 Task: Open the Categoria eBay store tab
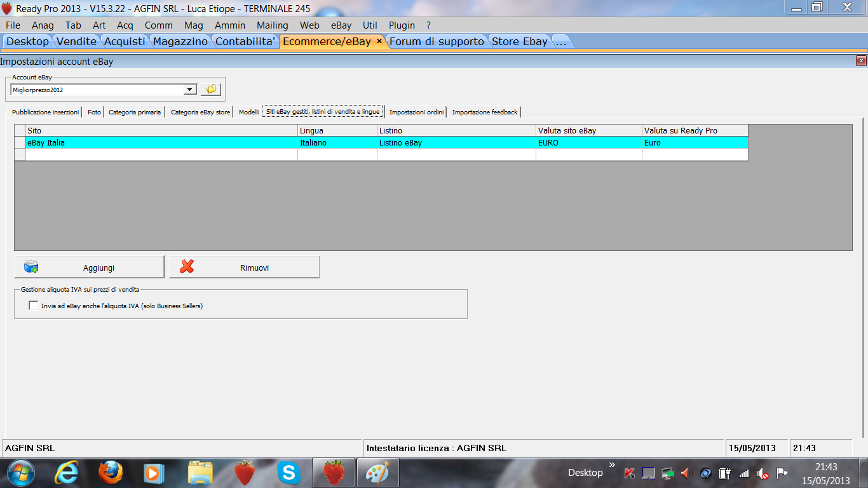point(200,112)
